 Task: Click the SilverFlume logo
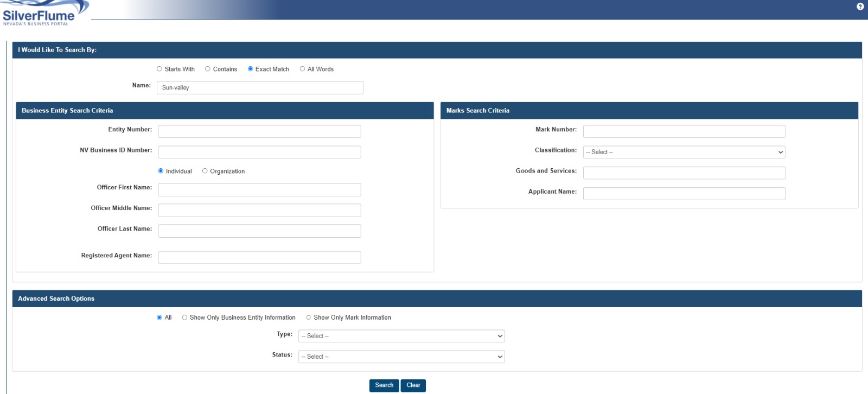pyautogui.click(x=44, y=13)
